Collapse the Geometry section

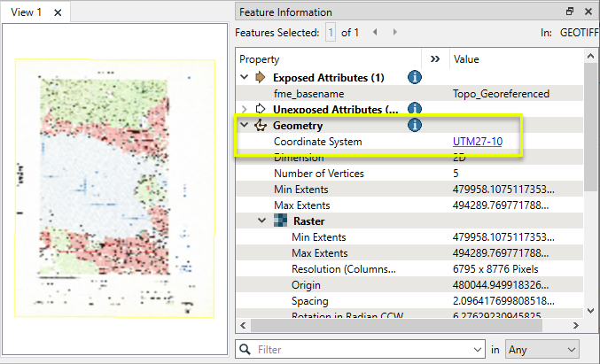point(245,126)
